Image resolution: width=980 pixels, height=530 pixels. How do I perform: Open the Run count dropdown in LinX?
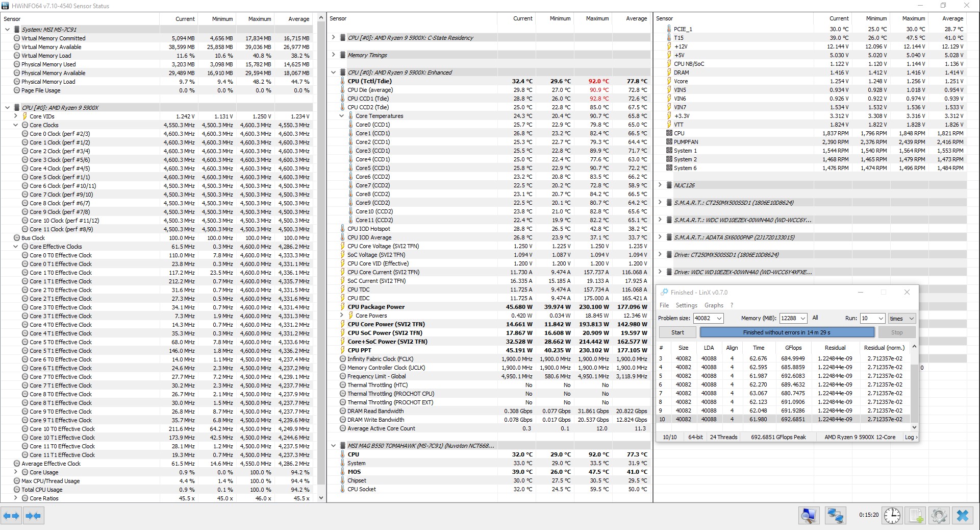[x=881, y=319]
